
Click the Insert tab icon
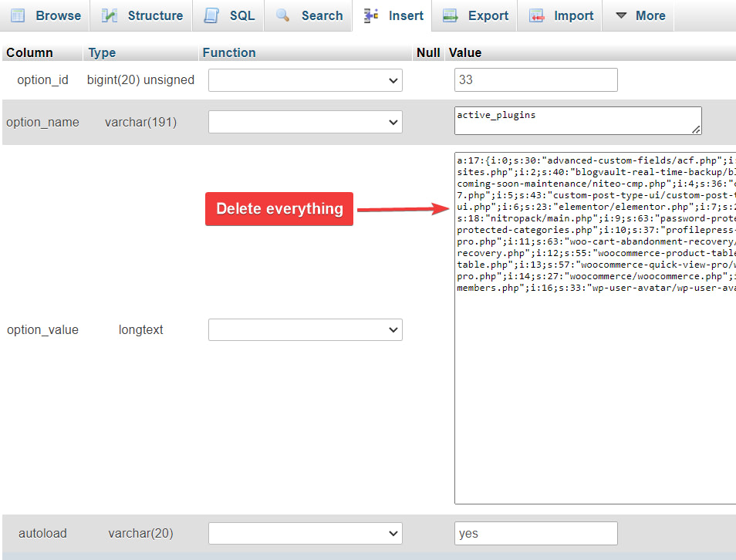(370, 15)
